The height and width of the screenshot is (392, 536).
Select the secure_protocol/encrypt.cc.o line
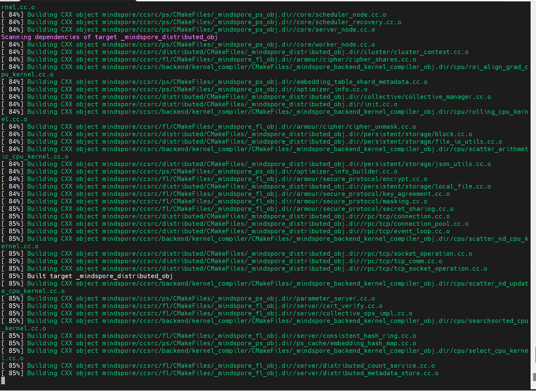coord(214,179)
